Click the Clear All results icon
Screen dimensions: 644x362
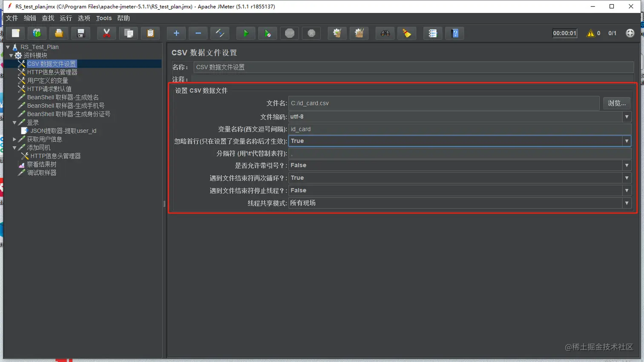359,33
